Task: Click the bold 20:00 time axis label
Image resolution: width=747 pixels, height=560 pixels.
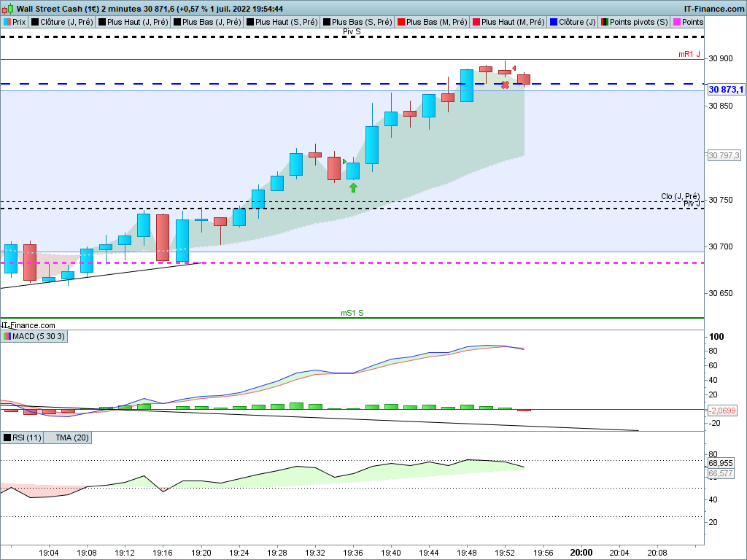Action: 581,553
